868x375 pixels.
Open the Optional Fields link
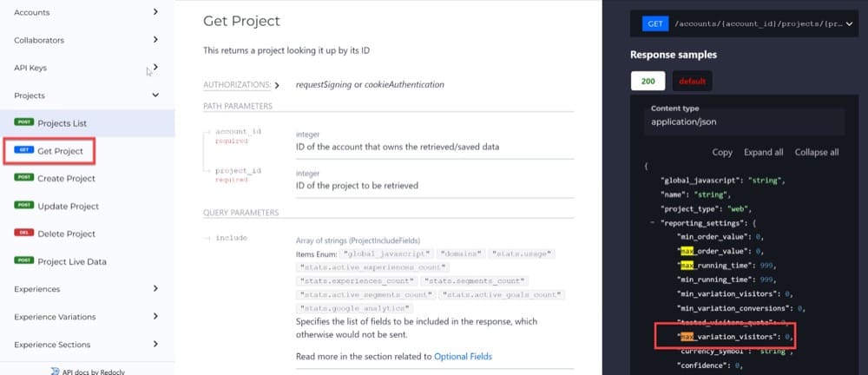coord(463,356)
